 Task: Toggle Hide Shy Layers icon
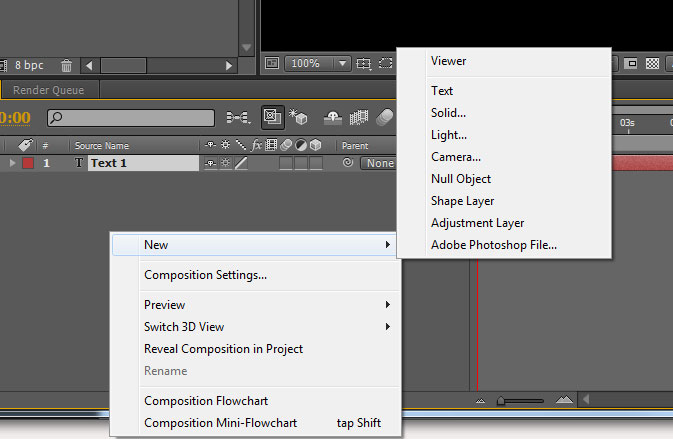pyautogui.click(x=333, y=117)
